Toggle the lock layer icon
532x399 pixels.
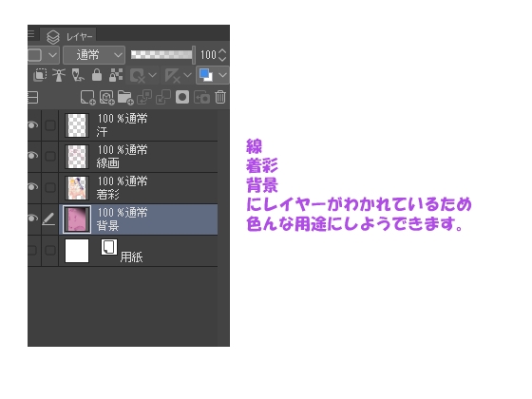click(x=97, y=75)
